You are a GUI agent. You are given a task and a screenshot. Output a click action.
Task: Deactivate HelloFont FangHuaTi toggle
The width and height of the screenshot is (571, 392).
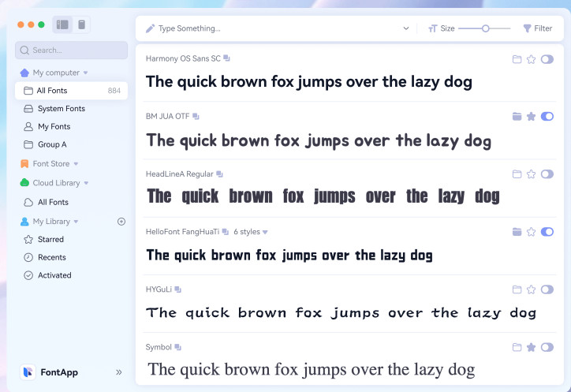[547, 232]
